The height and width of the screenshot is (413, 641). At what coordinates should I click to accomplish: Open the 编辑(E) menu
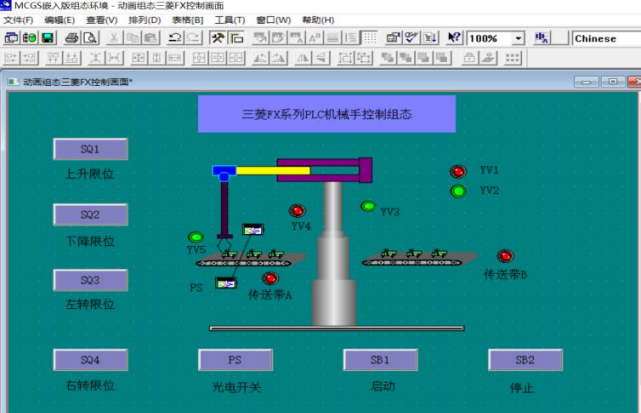pyautogui.click(x=60, y=20)
